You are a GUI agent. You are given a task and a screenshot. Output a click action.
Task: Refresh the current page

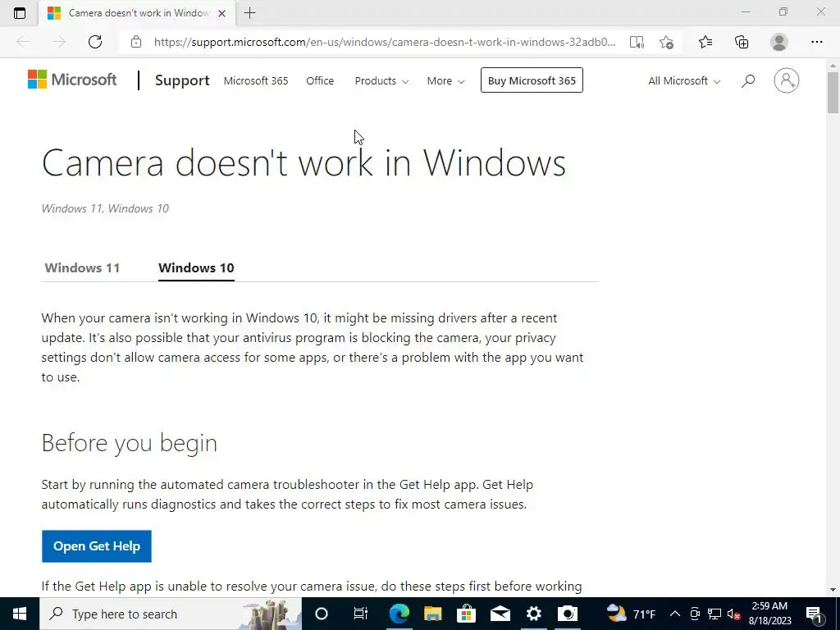[95, 42]
